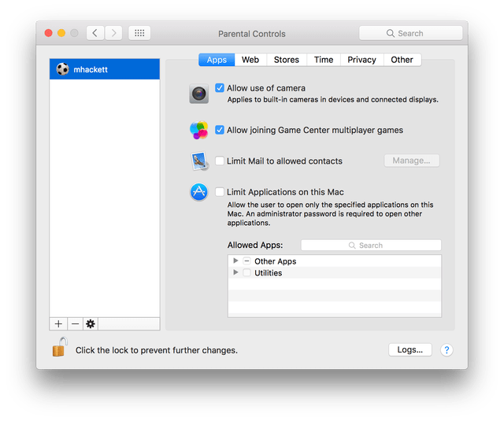The height and width of the screenshot is (421, 504).
Task: Close the Parental Controls window
Action: tap(49, 33)
